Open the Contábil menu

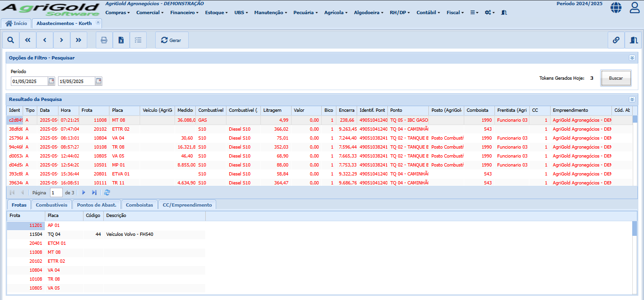pyautogui.click(x=428, y=13)
